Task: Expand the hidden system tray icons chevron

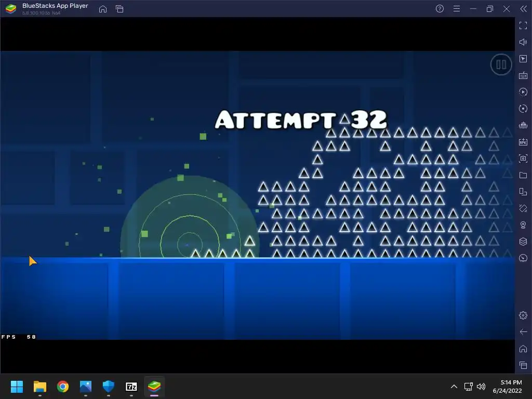Action: [x=454, y=387]
